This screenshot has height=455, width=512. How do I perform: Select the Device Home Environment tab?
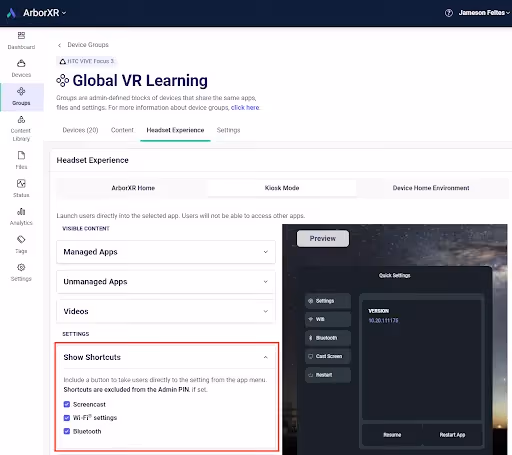(x=431, y=188)
